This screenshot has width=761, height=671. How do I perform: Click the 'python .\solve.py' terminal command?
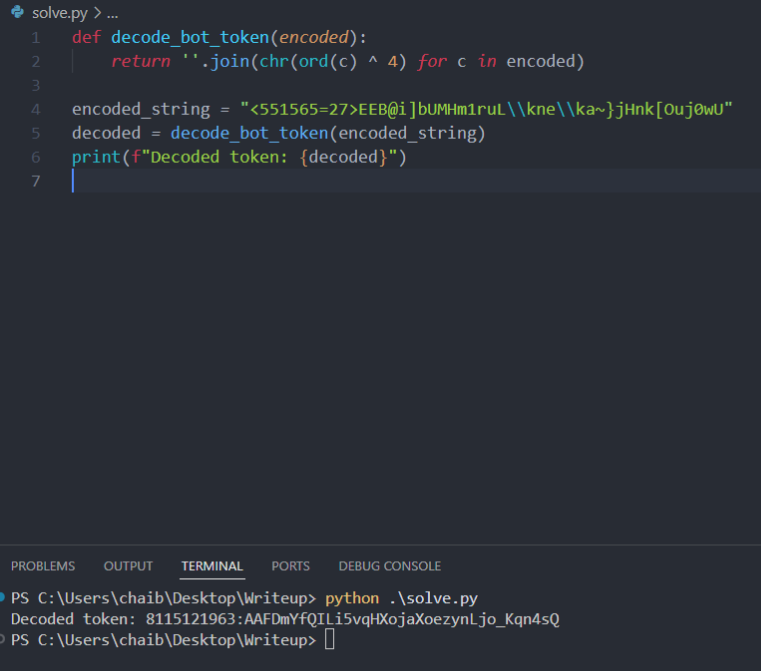(x=401, y=599)
